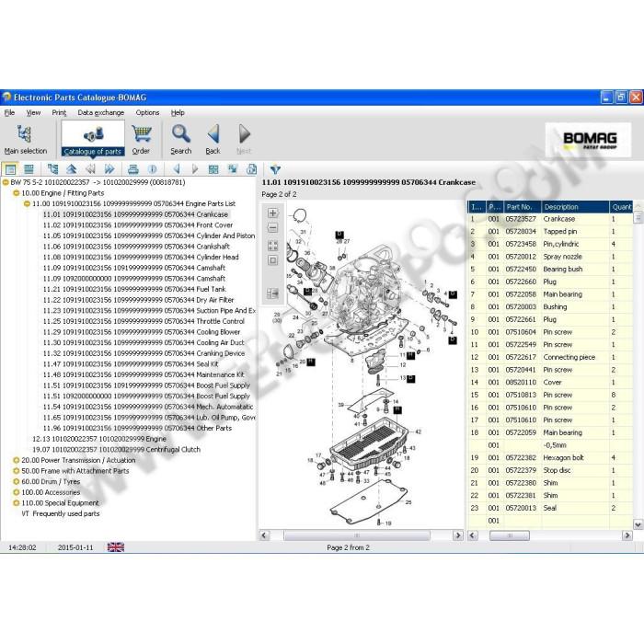The width and height of the screenshot is (644, 644).
Task: Open the File menu
Action: (x=9, y=112)
